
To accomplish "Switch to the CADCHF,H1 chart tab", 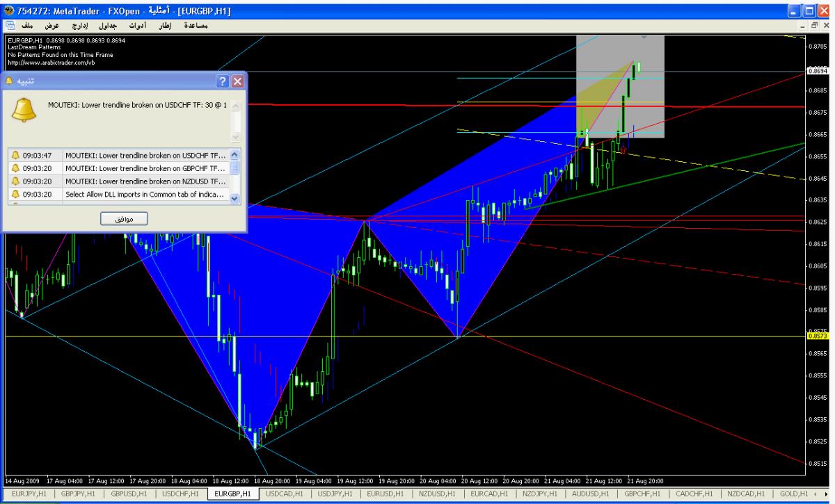I will (x=694, y=494).
